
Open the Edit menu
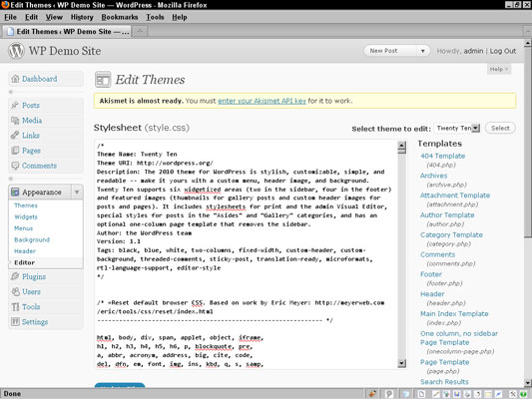pyautogui.click(x=31, y=17)
